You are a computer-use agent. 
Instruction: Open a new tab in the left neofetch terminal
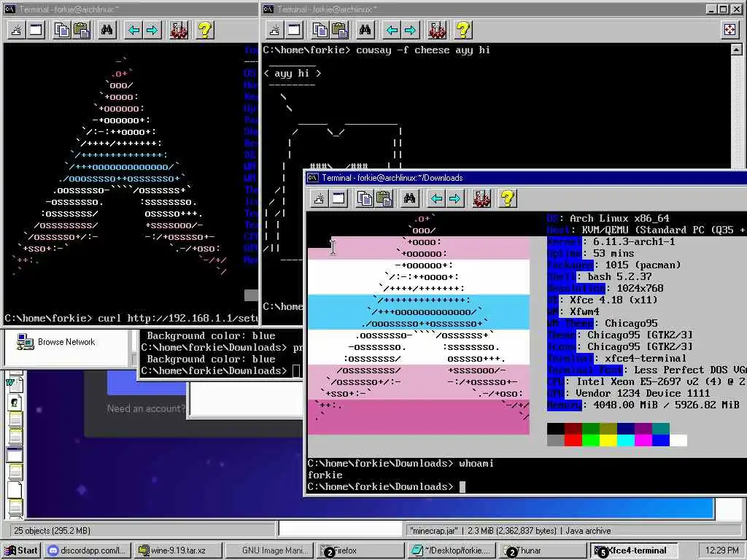[x=17, y=30]
